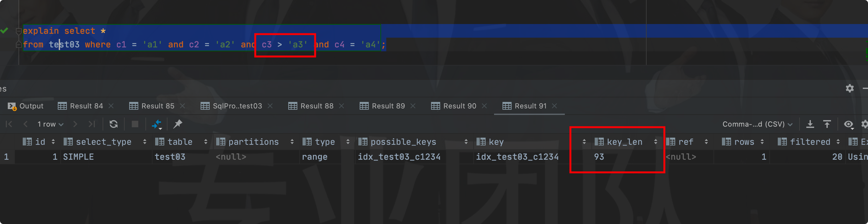This screenshot has height=224, width=868.
Task: Go to last page of results
Action: click(92, 124)
